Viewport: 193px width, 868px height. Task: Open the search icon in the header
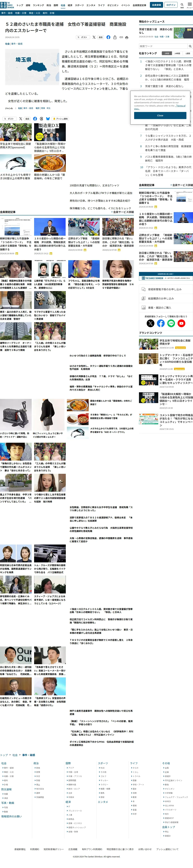tap(182, 5)
